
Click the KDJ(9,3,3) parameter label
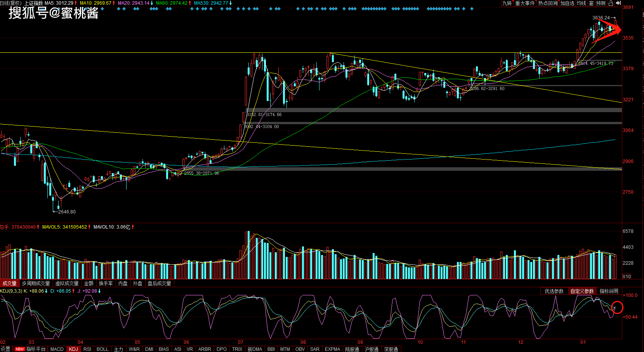(11, 291)
